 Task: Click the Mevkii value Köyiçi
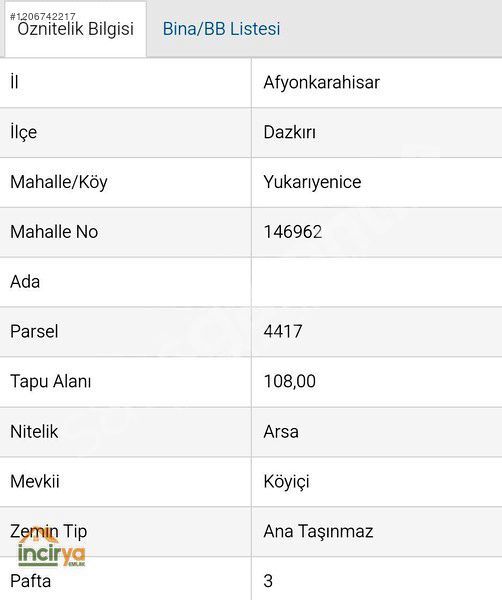pos(286,482)
